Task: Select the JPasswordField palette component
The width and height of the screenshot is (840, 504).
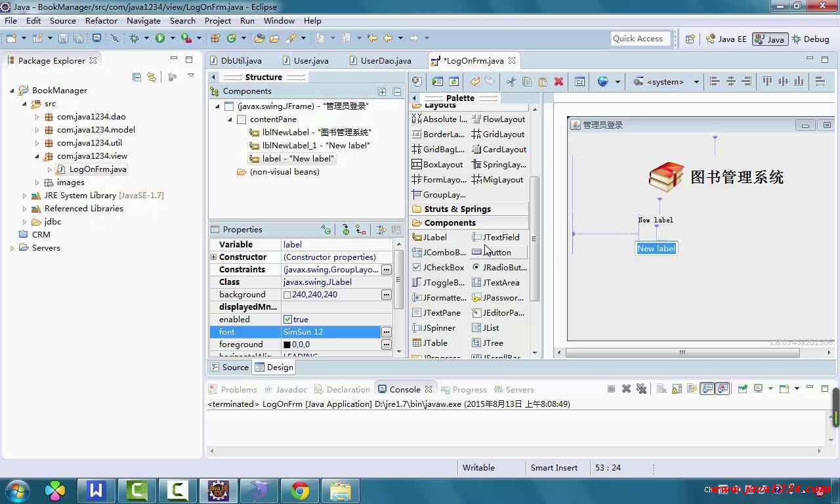Action: pos(499,297)
